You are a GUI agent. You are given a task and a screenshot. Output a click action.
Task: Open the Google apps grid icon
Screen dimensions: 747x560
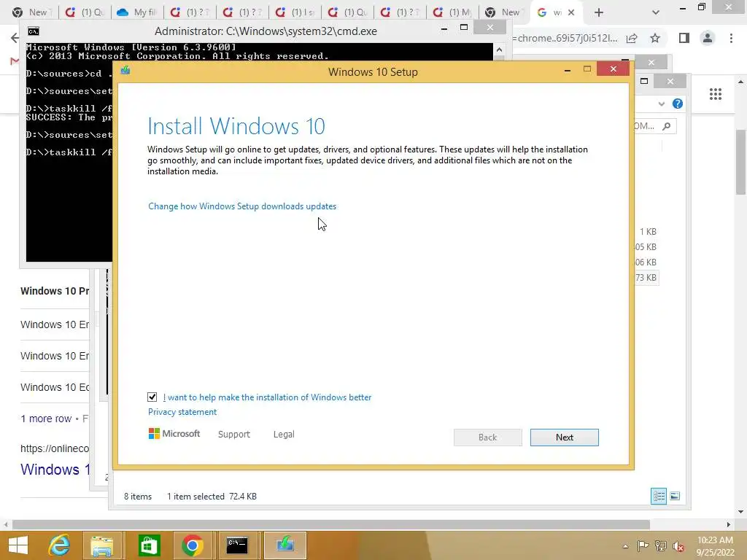click(x=715, y=94)
